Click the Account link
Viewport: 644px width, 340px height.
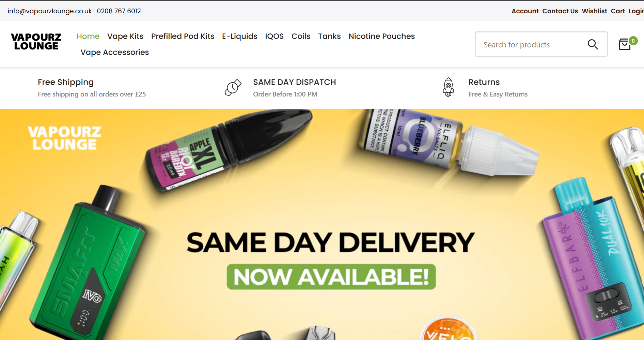pos(525,11)
